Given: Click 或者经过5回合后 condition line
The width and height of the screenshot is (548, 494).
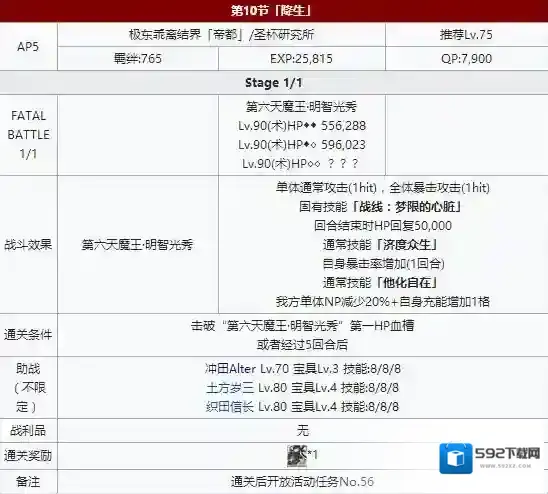Looking at the screenshot, I should point(302,344).
